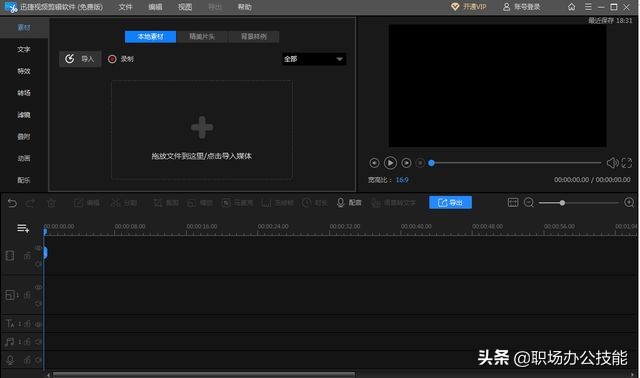Mute the music track speaker icon
The width and height of the screenshot is (640, 378).
[38, 342]
